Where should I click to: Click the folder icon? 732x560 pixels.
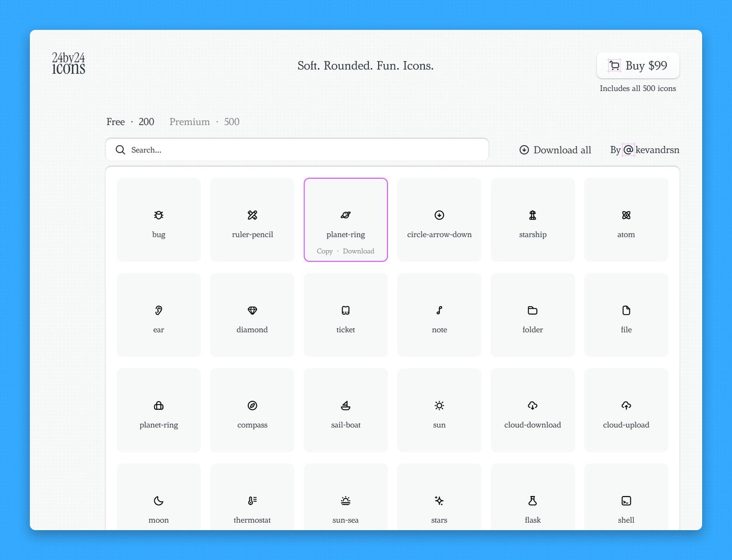pyautogui.click(x=533, y=311)
